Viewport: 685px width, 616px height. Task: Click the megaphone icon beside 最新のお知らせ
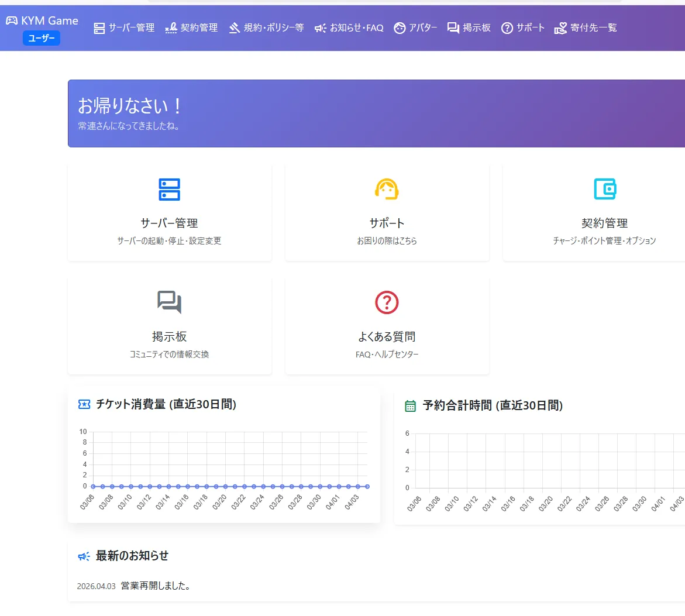coord(84,556)
